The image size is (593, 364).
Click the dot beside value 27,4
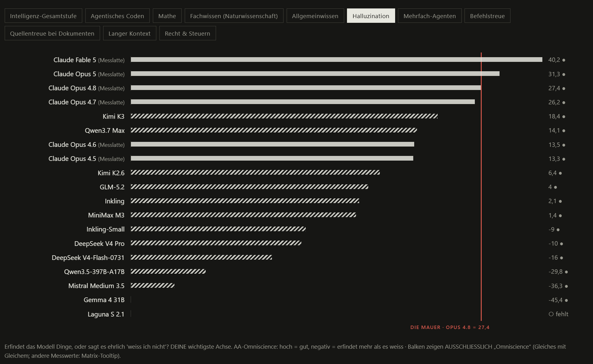click(563, 88)
